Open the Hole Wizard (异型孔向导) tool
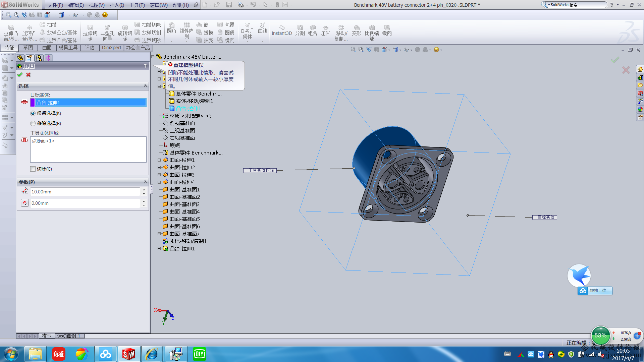Screen dimensions: 644x362 [x=107, y=33]
